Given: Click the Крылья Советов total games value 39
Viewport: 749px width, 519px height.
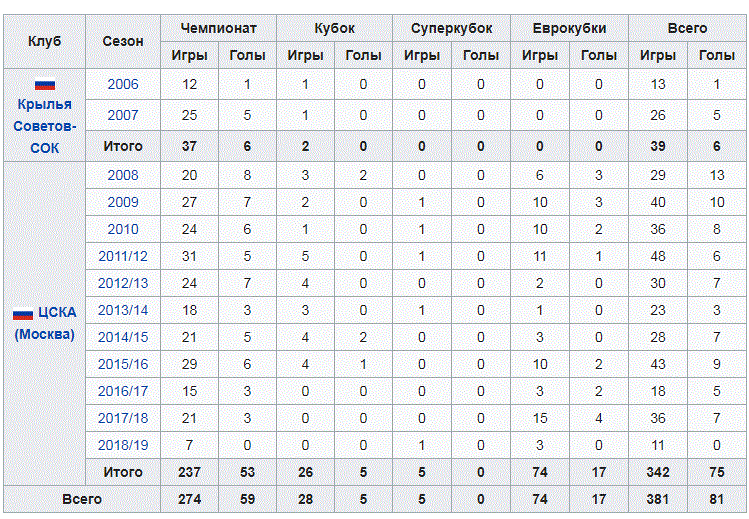Looking at the screenshot, I should coord(658,146).
